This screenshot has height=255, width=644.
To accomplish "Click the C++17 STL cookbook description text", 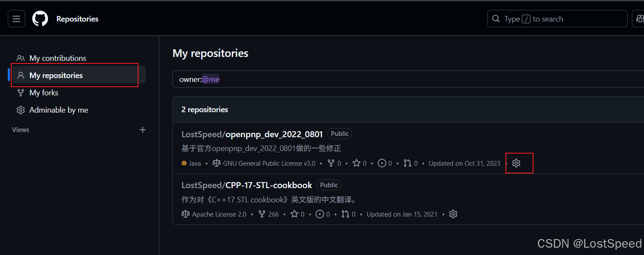I will tap(268, 200).
